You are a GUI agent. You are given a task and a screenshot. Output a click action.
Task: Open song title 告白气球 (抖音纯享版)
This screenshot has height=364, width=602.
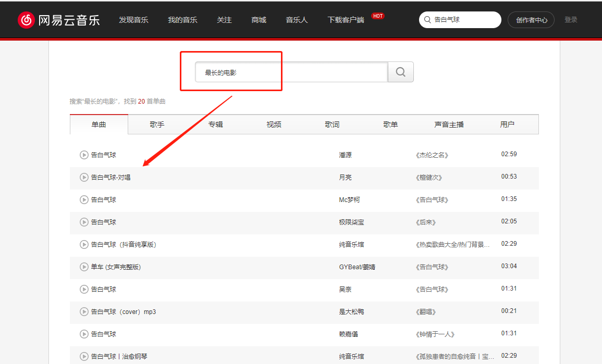[124, 245]
